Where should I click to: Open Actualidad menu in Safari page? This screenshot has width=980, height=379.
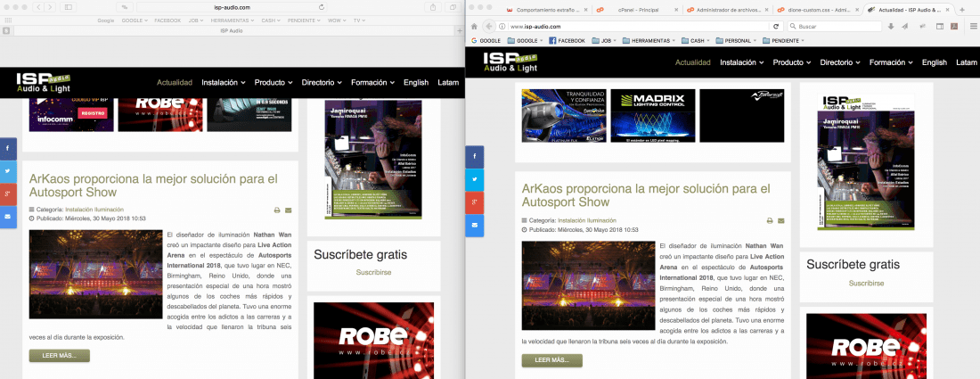175,83
